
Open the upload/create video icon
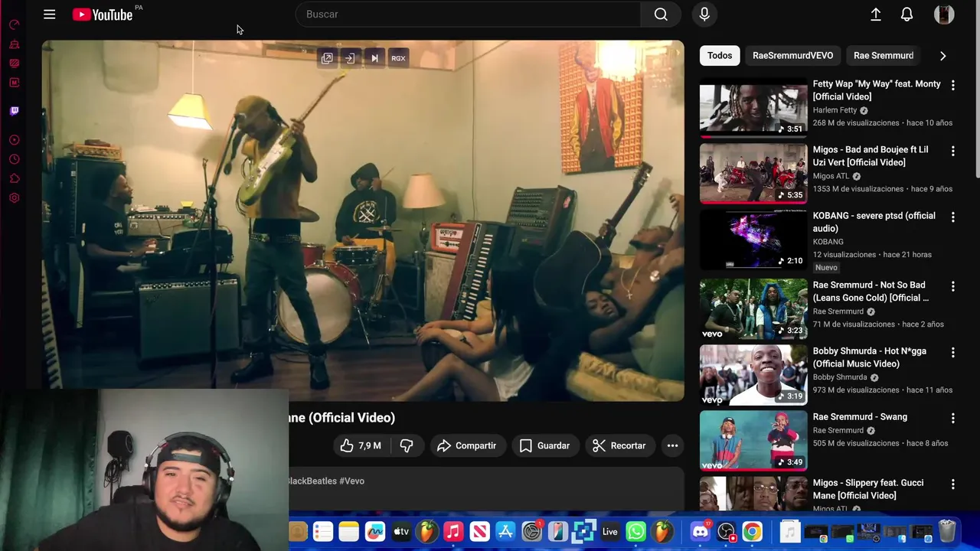point(876,14)
